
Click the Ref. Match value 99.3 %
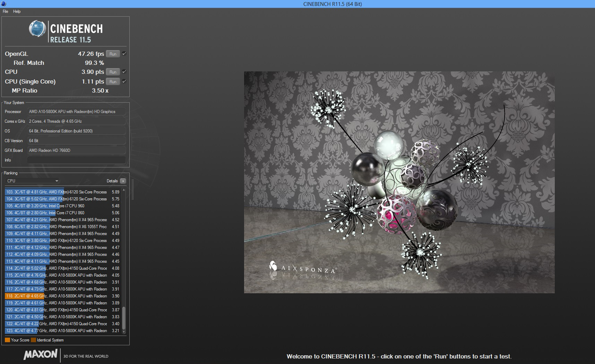tap(94, 63)
